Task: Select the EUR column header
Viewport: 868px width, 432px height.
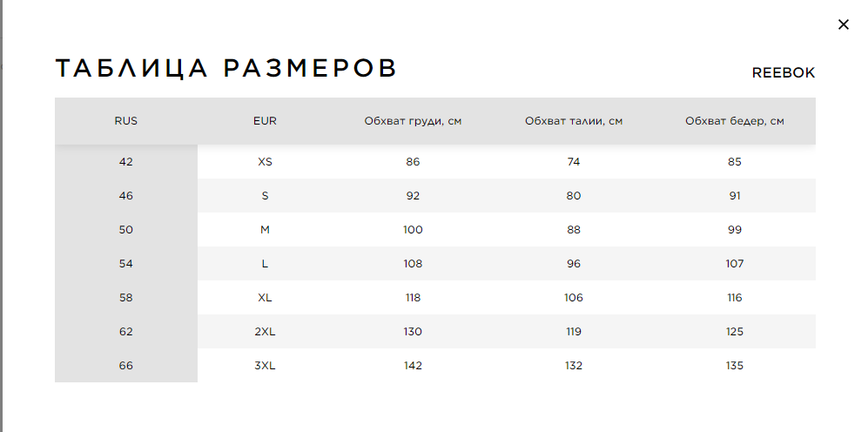Action: coord(265,121)
